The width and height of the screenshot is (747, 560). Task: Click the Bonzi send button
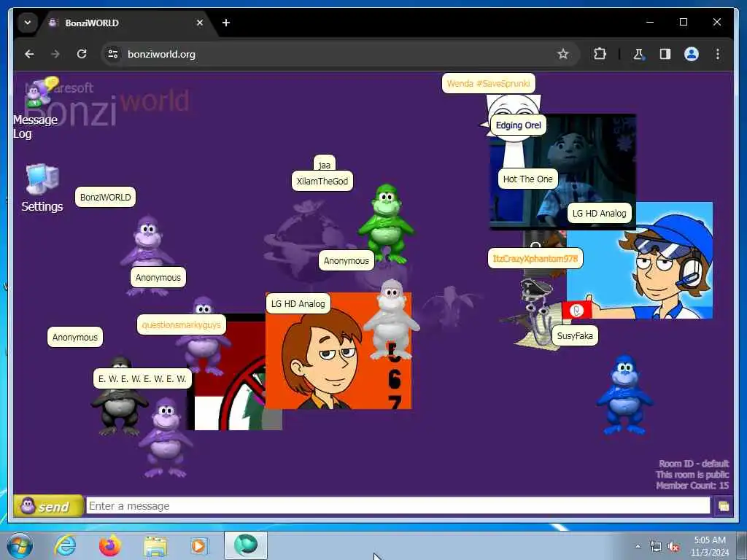[x=47, y=506]
